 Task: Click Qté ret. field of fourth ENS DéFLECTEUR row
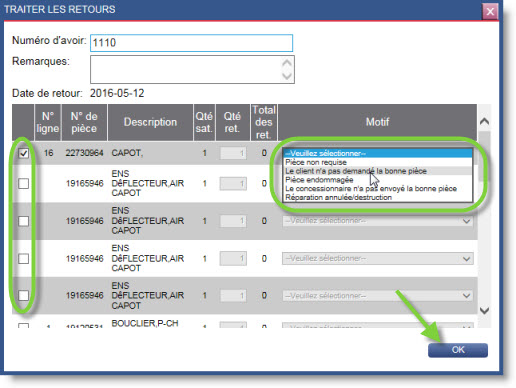click(x=233, y=296)
